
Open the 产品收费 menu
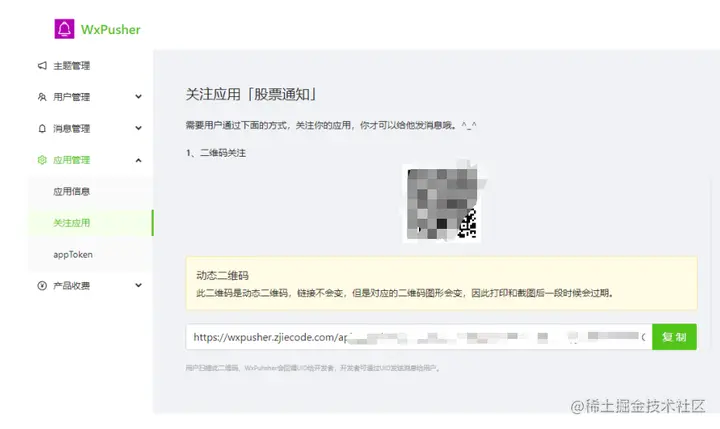[72, 286]
